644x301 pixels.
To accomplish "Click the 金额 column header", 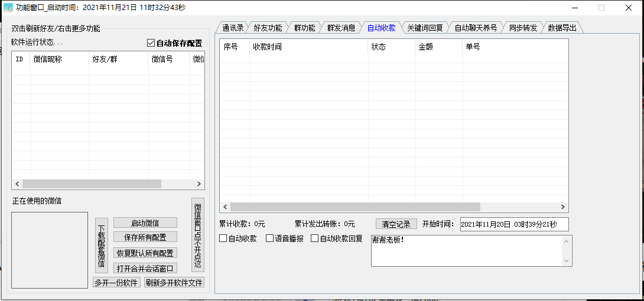I will 438,47.
